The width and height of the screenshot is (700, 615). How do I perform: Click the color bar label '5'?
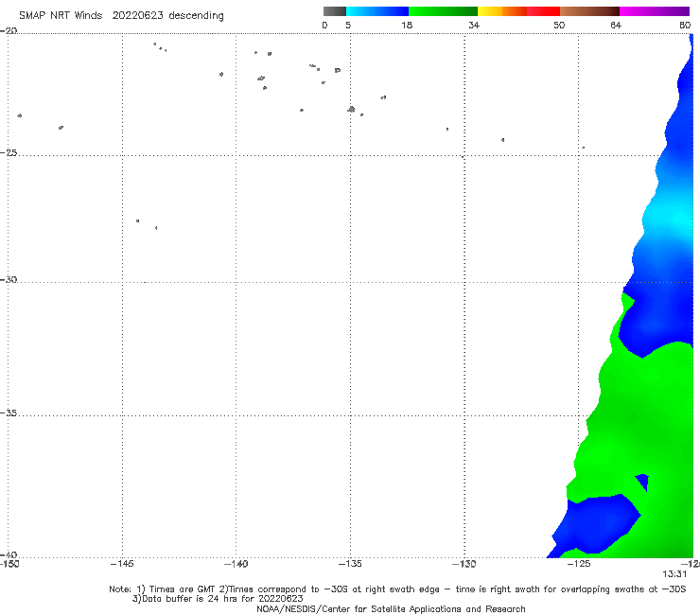pos(348,25)
